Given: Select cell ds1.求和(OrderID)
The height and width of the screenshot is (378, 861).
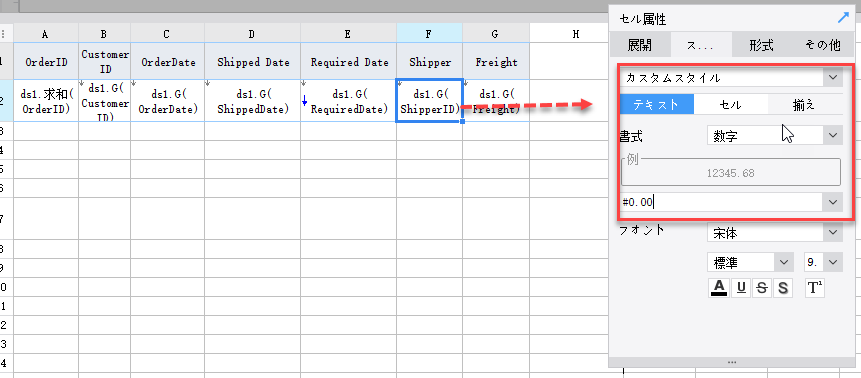Looking at the screenshot, I should click(46, 101).
